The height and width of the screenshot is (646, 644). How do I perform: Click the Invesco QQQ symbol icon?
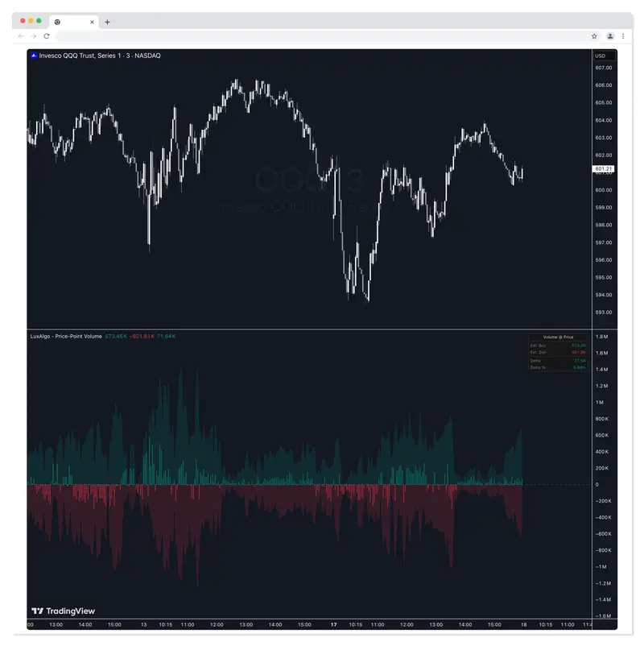[32, 56]
